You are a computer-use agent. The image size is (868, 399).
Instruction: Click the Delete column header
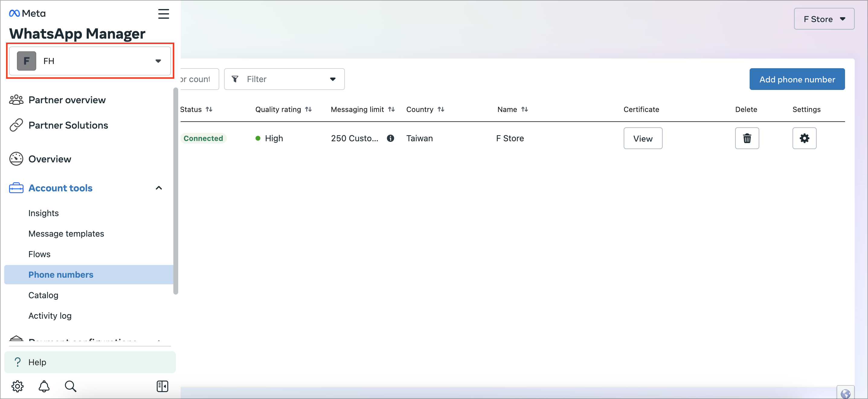(x=746, y=109)
